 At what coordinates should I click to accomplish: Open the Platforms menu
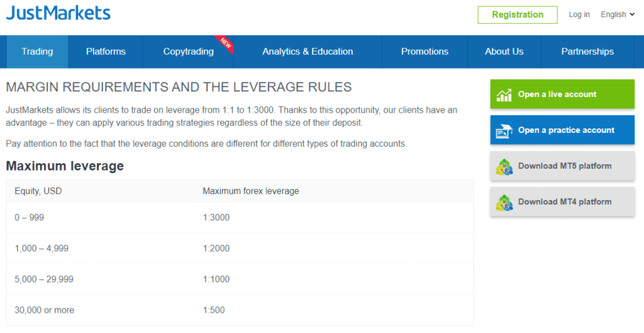(106, 52)
